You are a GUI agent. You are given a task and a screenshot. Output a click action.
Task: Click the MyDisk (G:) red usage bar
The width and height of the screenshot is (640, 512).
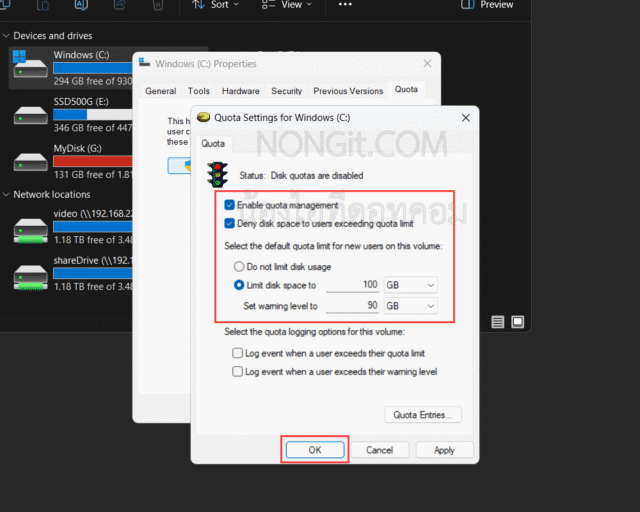click(x=93, y=161)
